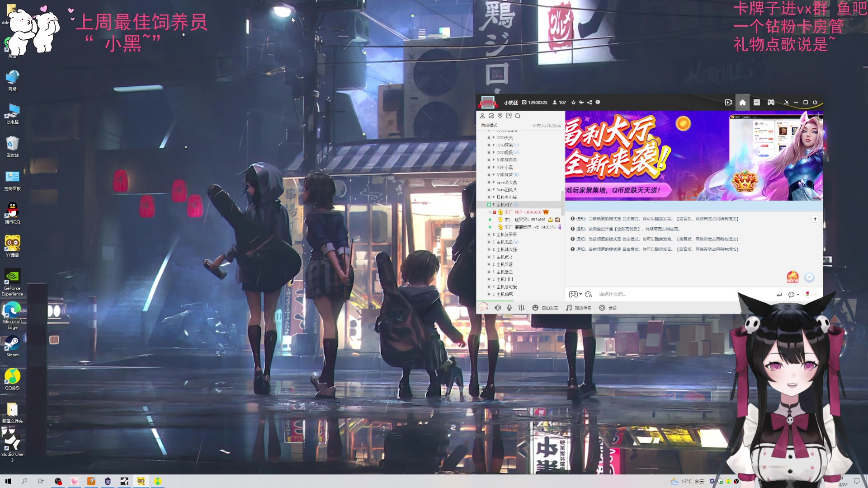868x488 pixels.
Task: Open the blue gear chat settings icon
Action: 809,277
